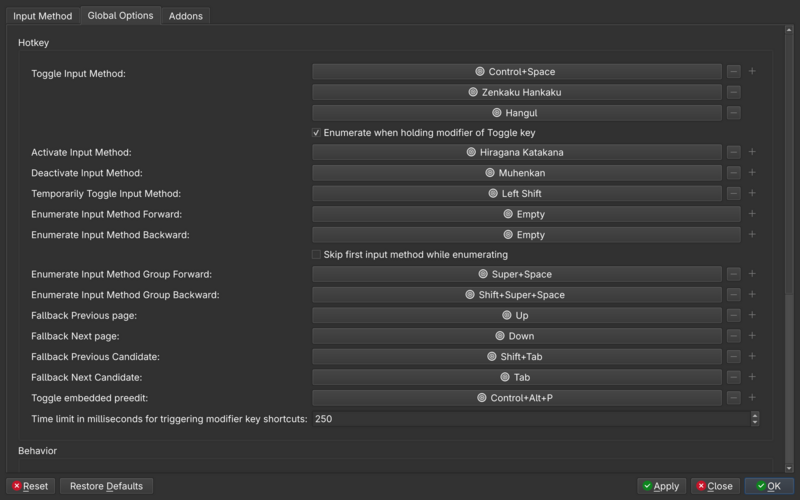Set key for Enumerate Input Method Forward
Viewport: 800px width, 500px height.
[x=527, y=214]
